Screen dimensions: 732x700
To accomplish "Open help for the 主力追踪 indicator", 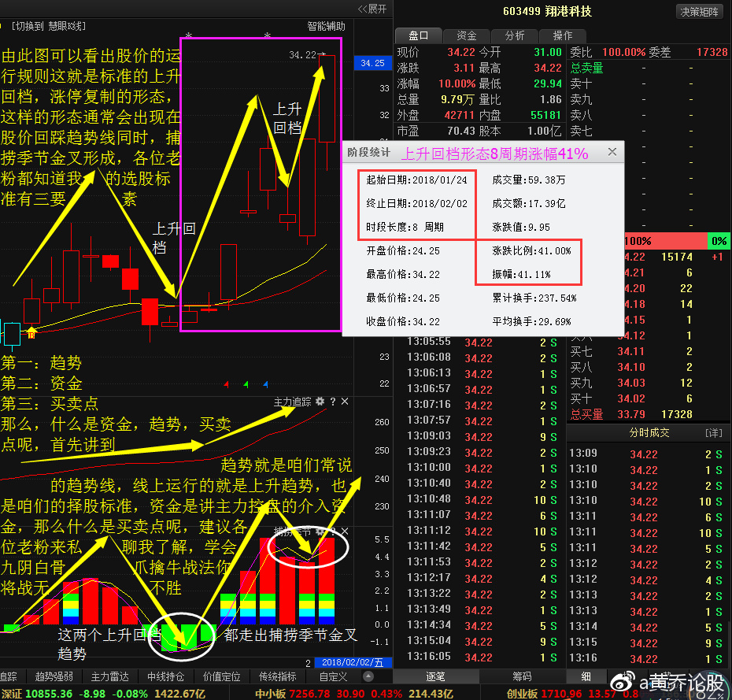I will click(x=333, y=402).
